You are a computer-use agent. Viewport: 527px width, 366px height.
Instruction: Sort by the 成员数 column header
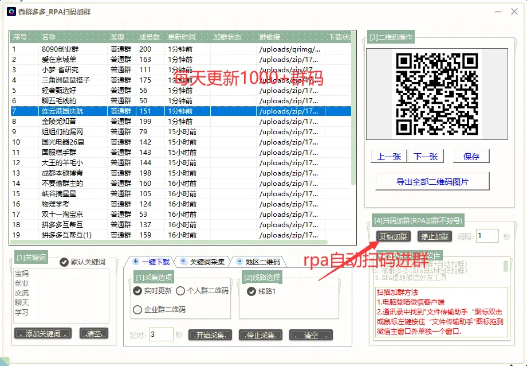[150, 37]
